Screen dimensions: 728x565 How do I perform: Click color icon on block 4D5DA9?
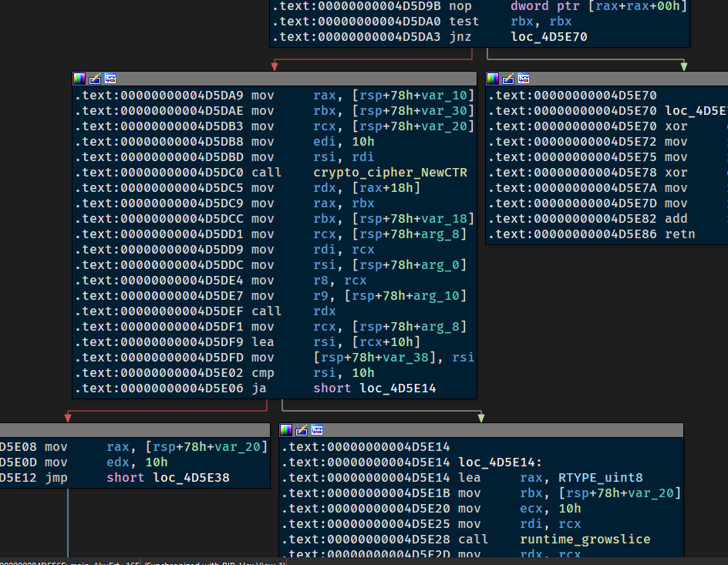79,79
